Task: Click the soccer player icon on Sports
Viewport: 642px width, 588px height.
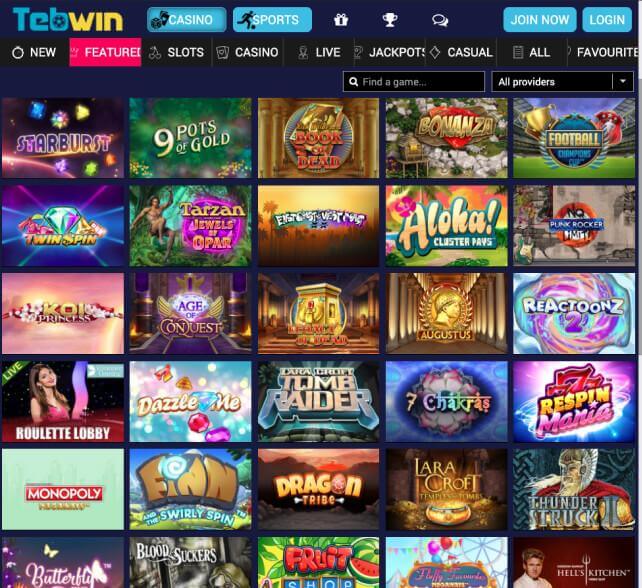Action: click(x=246, y=20)
